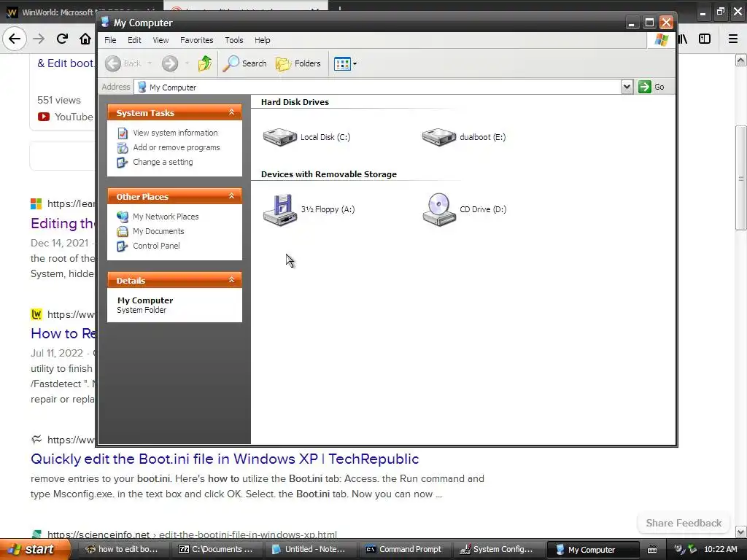747x560 pixels.
Task: Click Add or remove programs link
Action: 177,147
